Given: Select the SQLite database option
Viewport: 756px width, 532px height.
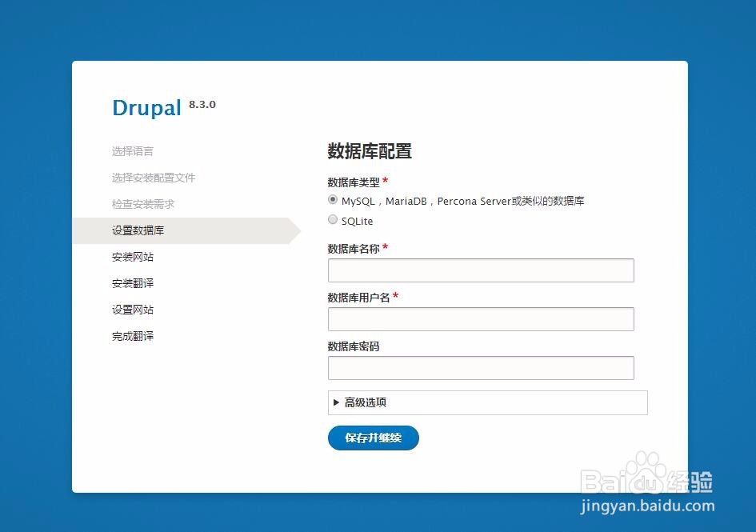Looking at the screenshot, I should [333, 219].
